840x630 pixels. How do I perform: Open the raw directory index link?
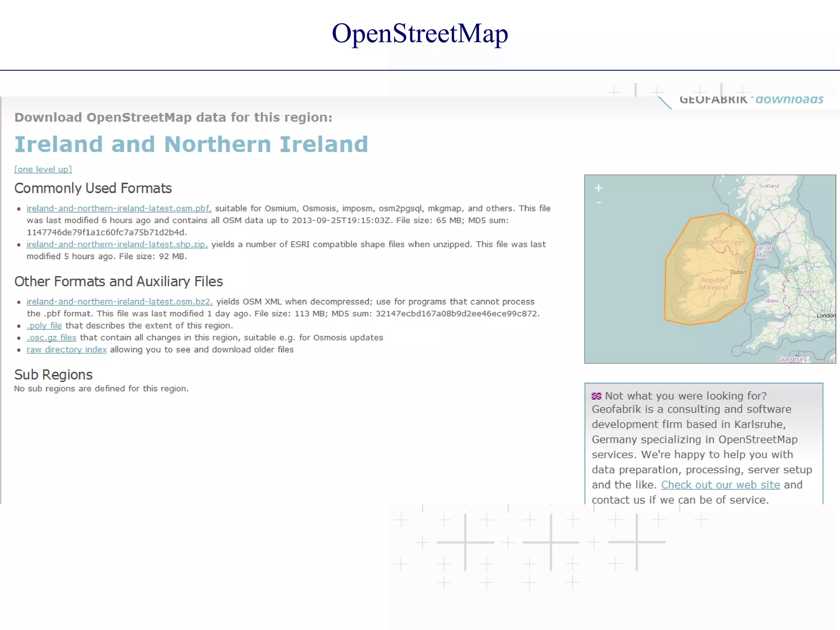tap(66, 350)
